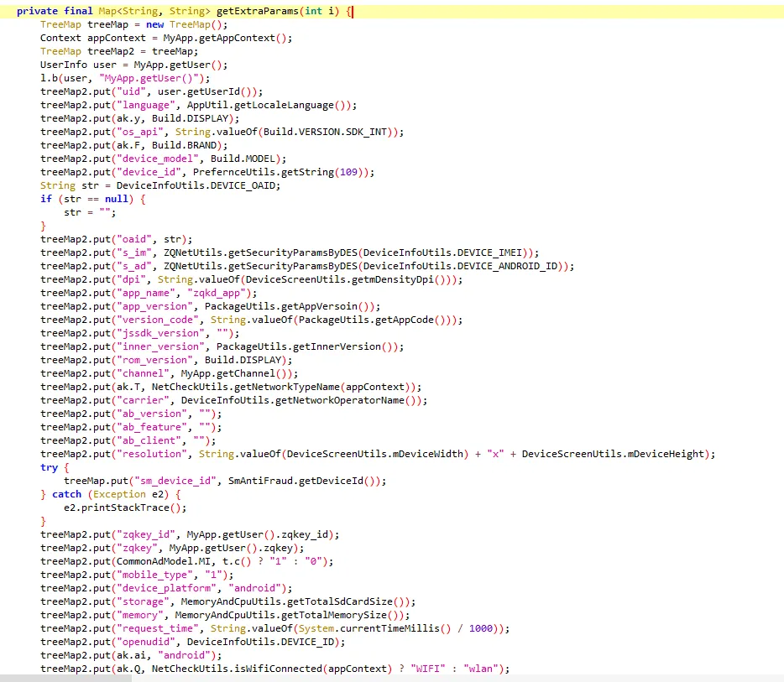Click System.currentTimeMillis() call
The width and height of the screenshot is (784, 682).
tap(374, 629)
